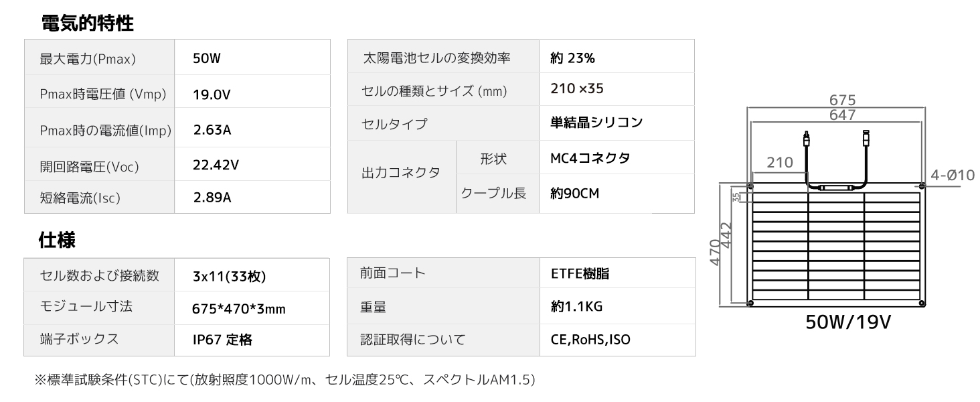Click the 19.0V voltage value
This screenshot has width=980, height=402.
212,94
